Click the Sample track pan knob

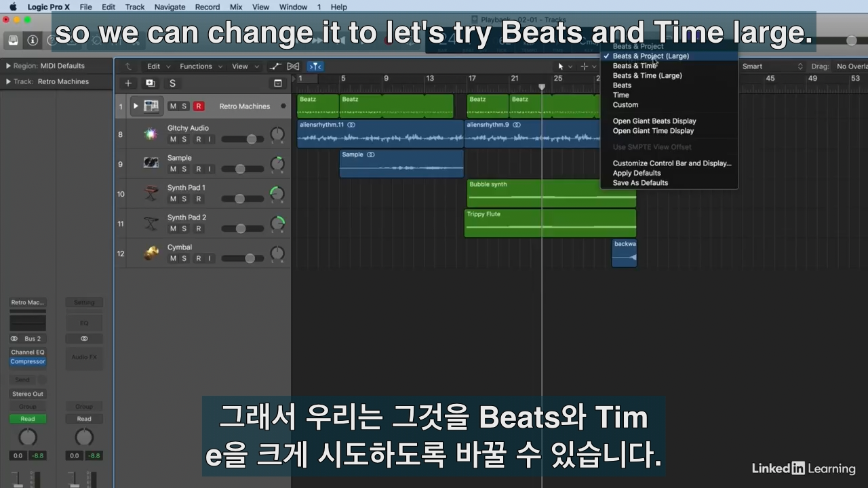pos(277,164)
